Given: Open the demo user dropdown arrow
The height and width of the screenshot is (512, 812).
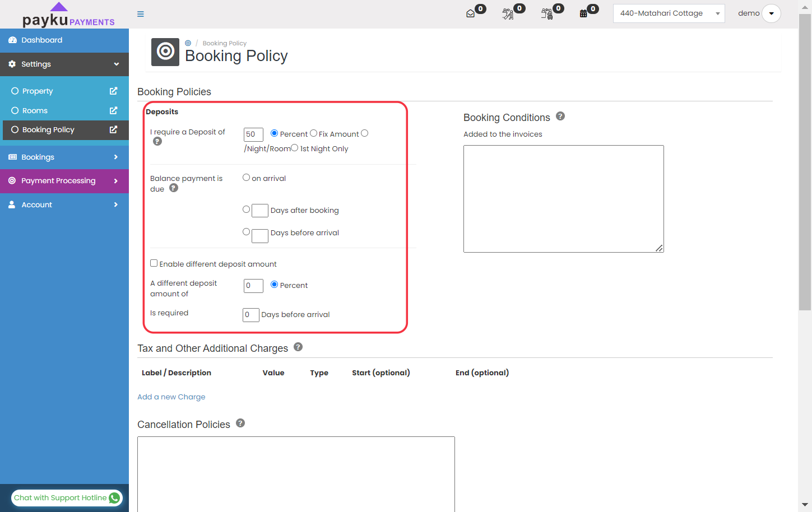Looking at the screenshot, I should coord(771,13).
